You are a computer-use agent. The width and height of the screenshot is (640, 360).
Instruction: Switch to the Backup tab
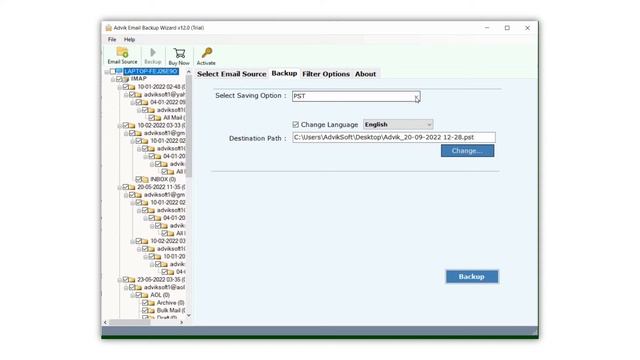tap(284, 73)
